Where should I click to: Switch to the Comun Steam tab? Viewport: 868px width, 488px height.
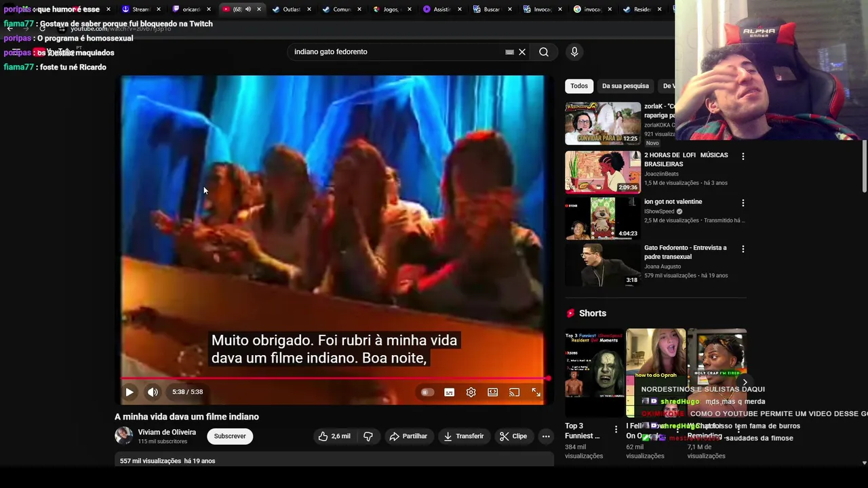341,9
